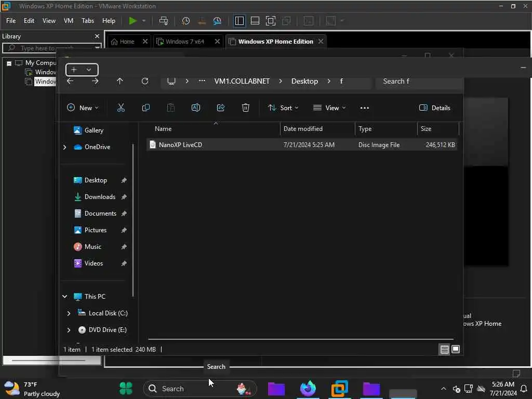Click the Search f input box

pos(419,81)
